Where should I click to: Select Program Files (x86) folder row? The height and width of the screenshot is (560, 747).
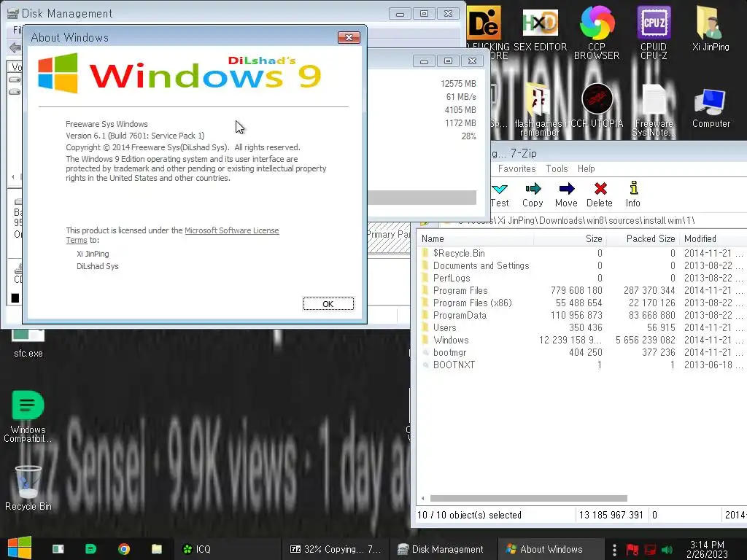(581, 303)
